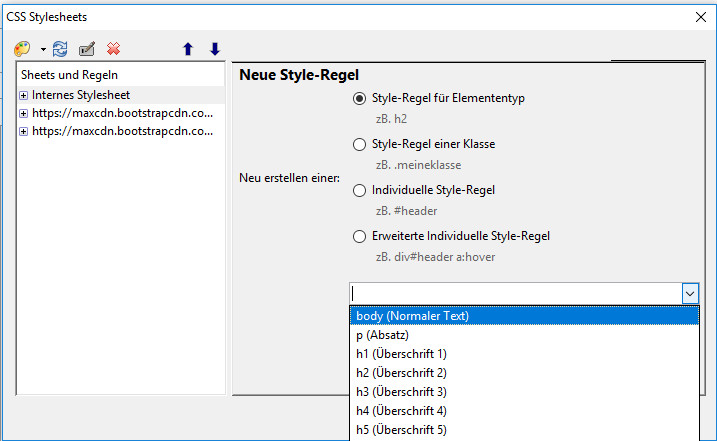Click the red delete X icon
The height and width of the screenshot is (441, 717).
(x=113, y=48)
